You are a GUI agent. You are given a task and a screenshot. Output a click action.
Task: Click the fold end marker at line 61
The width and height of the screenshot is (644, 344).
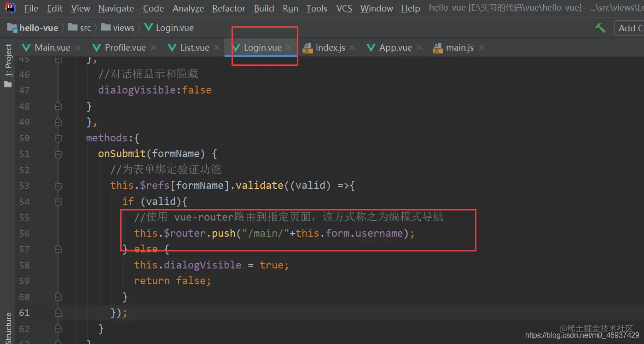[58, 313]
